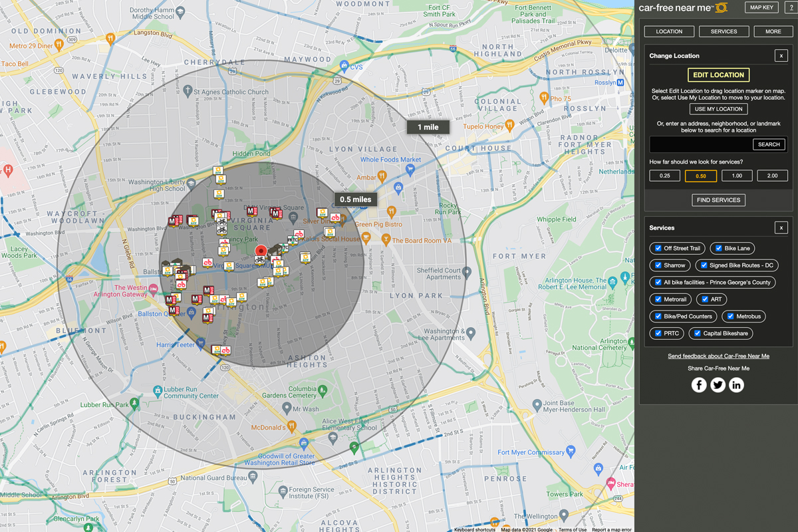Click the Fort Myer Commissary shopping pin

(x=570, y=452)
